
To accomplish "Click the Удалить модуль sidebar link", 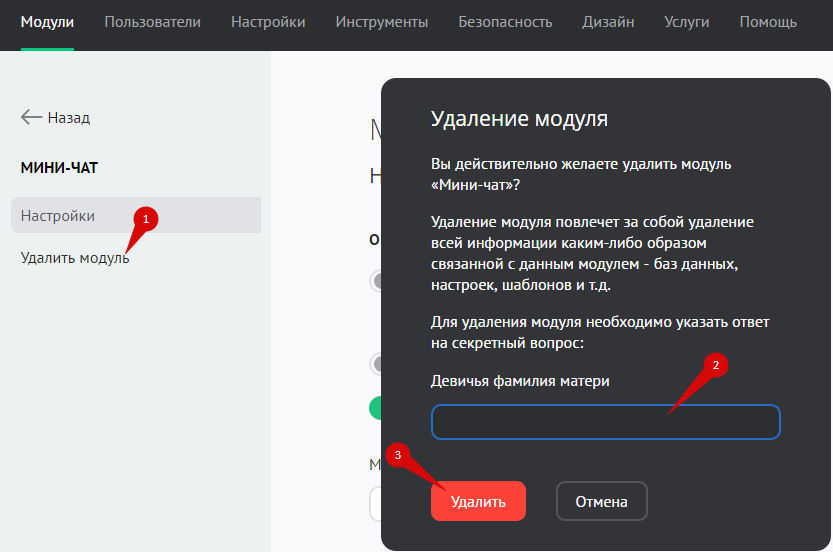I will pos(75,258).
